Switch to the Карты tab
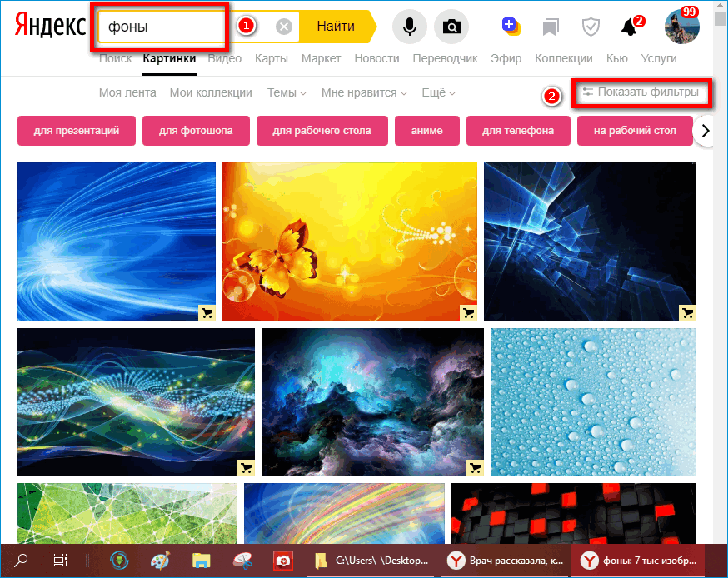This screenshot has width=728, height=578. point(272,58)
